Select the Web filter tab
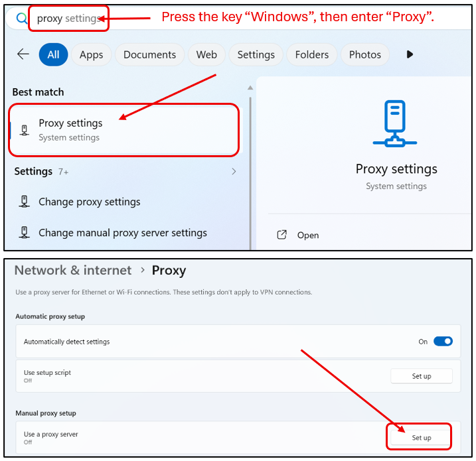Viewport: 476px width, 461px height. (206, 54)
